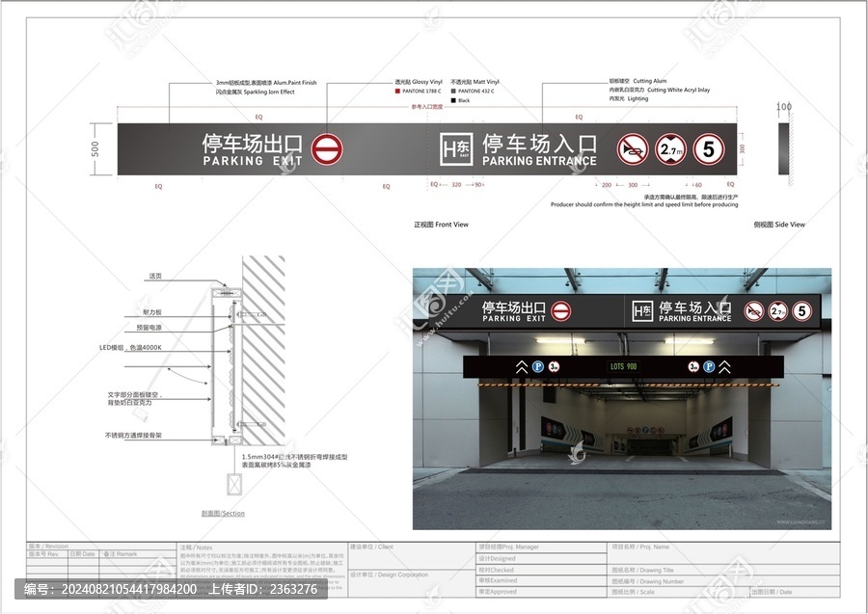Click the 不锈钢方通焊接骨架 callout

[133, 436]
